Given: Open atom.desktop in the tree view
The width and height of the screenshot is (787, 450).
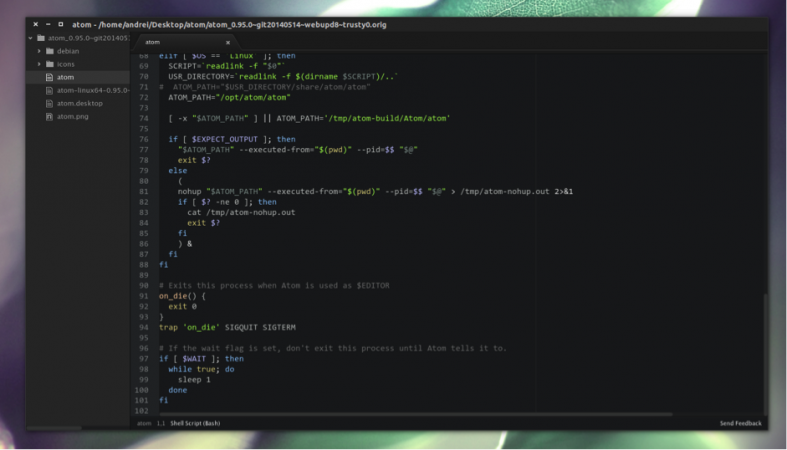Looking at the screenshot, I should [79, 103].
